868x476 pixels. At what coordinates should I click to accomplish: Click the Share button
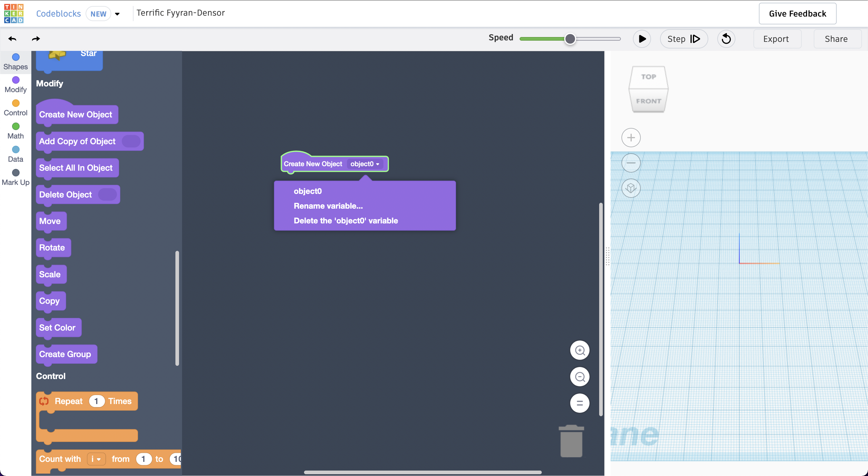[836, 38]
